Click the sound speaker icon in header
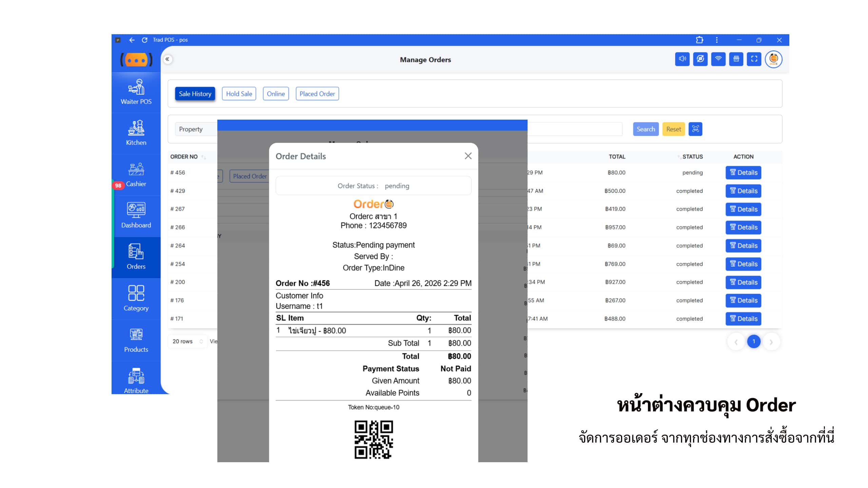This screenshot has width=868, height=488. click(682, 59)
